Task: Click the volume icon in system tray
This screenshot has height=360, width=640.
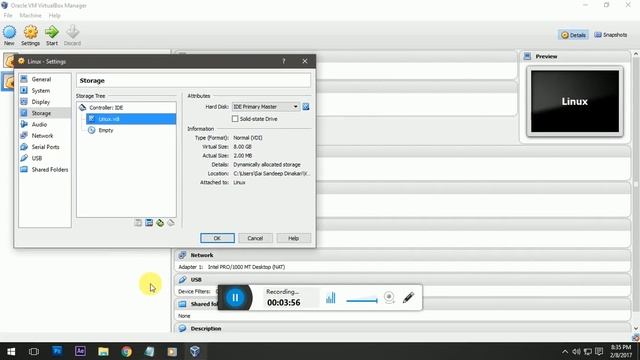Action: (576, 351)
